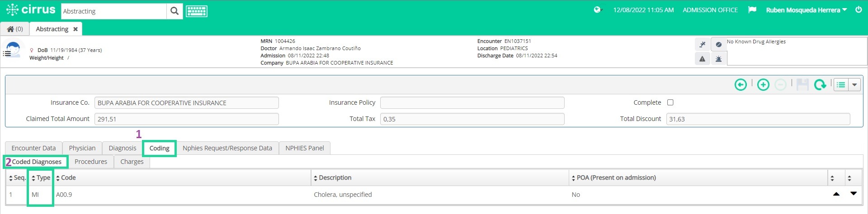Switch to the Diagnosis tab
This screenshot has width=868, height=214.
point(122,148)
